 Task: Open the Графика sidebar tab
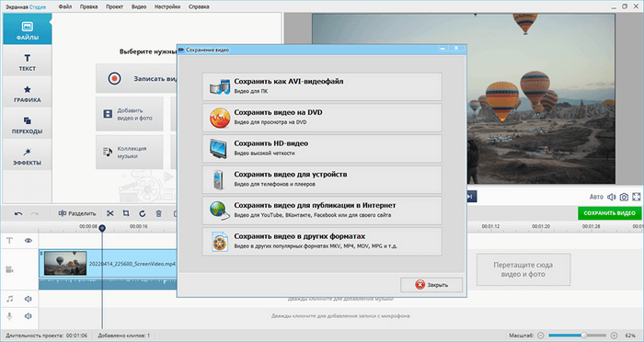(x=27, y=92)
